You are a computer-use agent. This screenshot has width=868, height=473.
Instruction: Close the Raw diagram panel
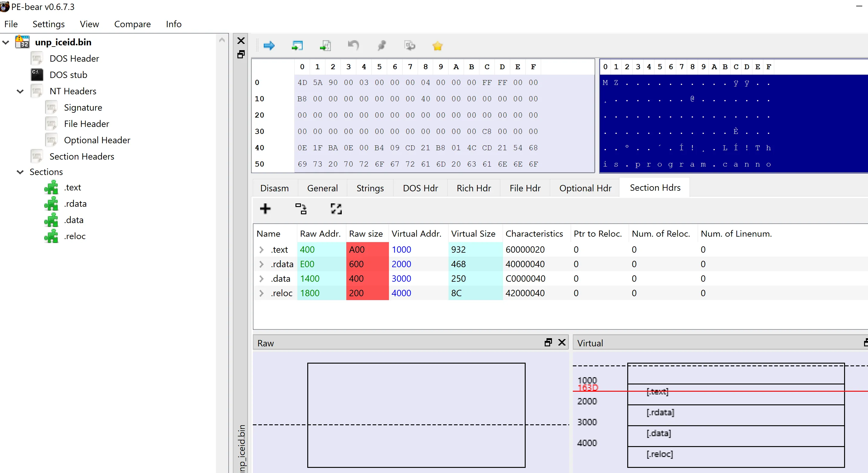pos(562,342)
